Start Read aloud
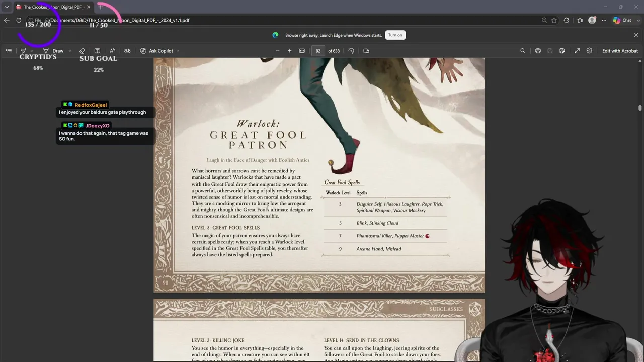This screenshot has height=362, width=644. click(112, 51)
